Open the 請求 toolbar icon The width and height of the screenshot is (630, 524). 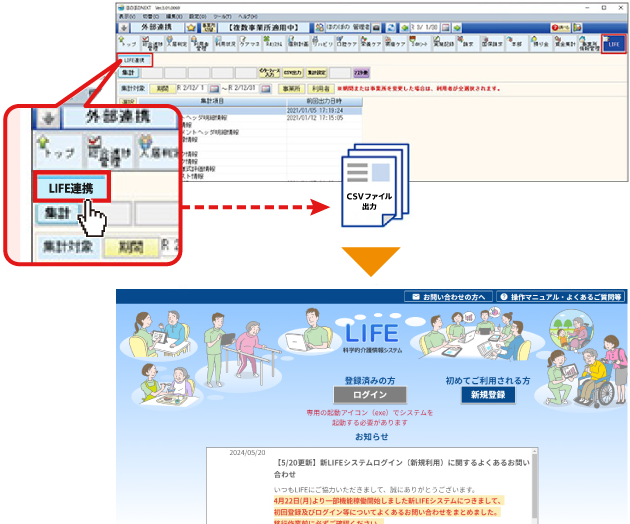click(468, 43)
